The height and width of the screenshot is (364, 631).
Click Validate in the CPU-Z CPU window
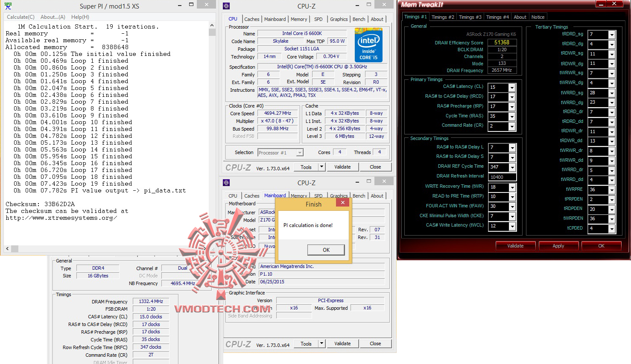(342, 167)
